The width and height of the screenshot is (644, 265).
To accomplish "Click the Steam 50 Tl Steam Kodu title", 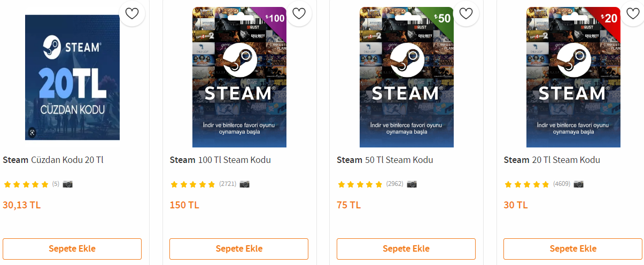I will coord(385,160).
